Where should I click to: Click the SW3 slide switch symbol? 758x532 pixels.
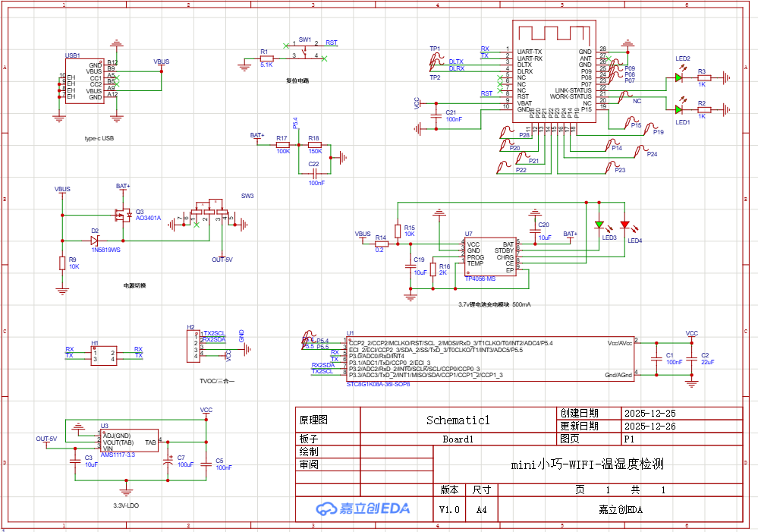click(209, 212)
